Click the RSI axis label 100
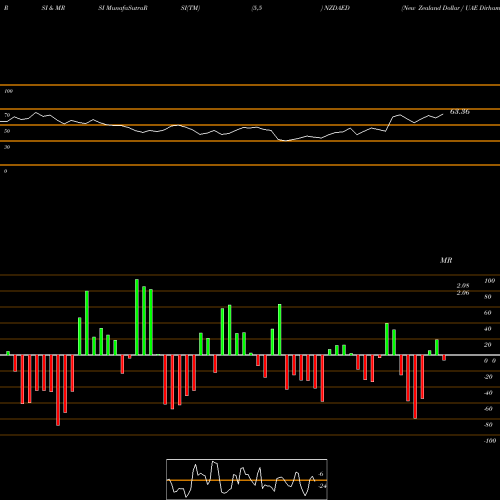This screenshot has height=500, width=500. (x=9, y=91)
